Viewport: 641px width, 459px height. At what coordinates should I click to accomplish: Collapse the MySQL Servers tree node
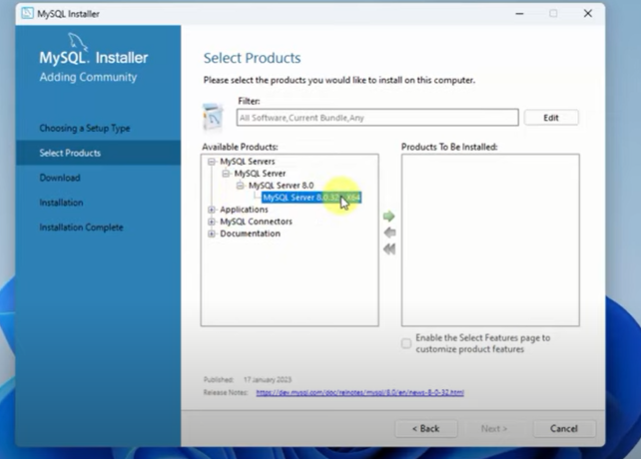click(x=211, y=161)
